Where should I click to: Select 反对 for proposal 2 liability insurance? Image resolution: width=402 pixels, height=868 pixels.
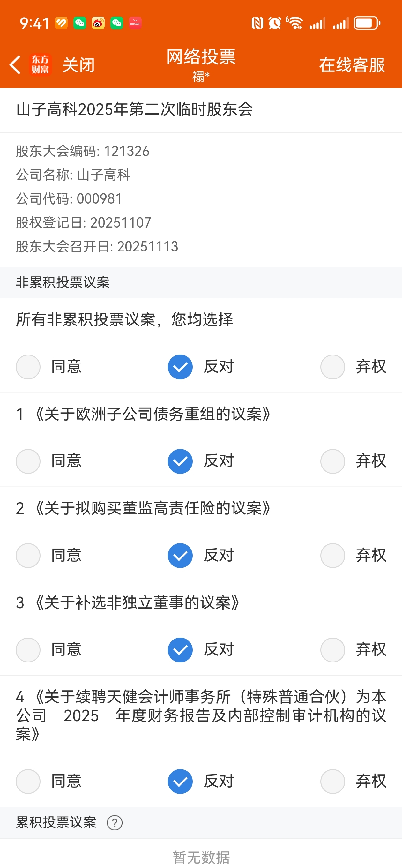[180, 556]
